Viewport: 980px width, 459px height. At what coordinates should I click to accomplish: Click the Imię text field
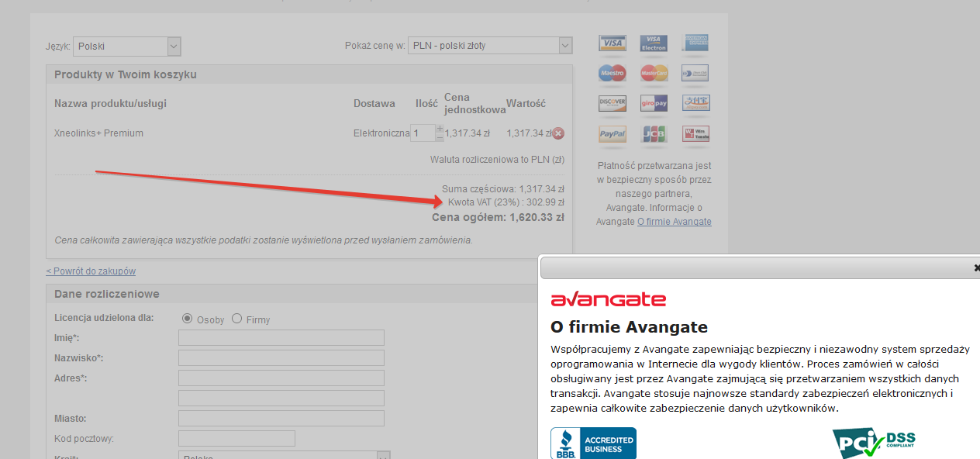[281, 338]
